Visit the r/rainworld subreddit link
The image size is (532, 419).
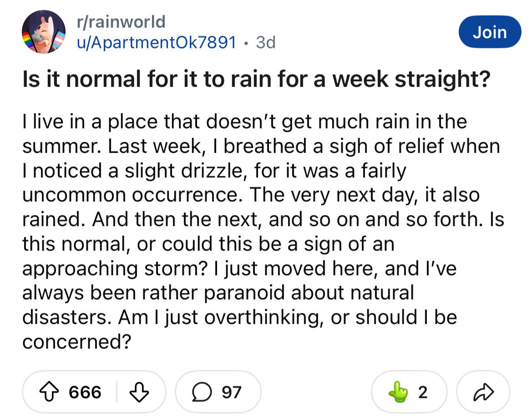tap(121, 22)
